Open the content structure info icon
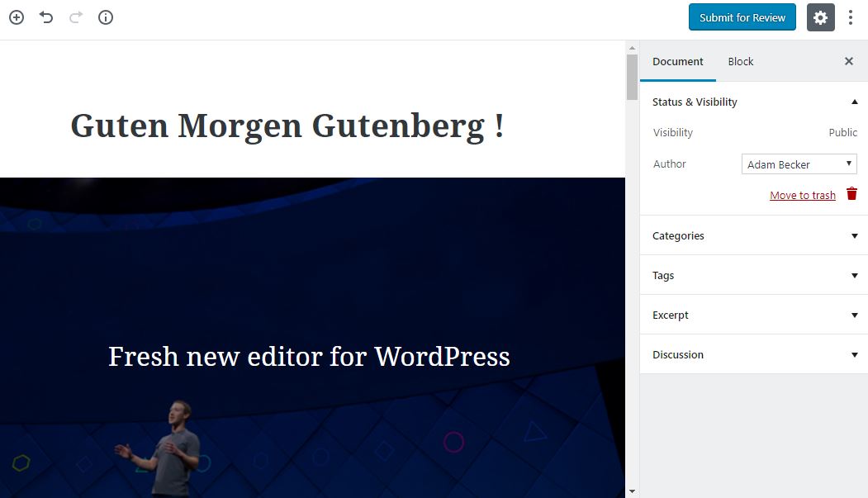868x498 pixels. [x=106, y=17]
